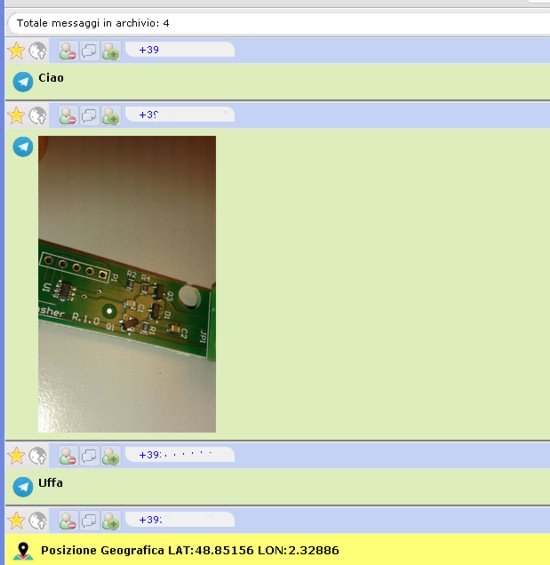The width and height of the screenshot is (550, 565).
Task: Click the Posizione Geografica coordinates text
Action: click(190, 550)
